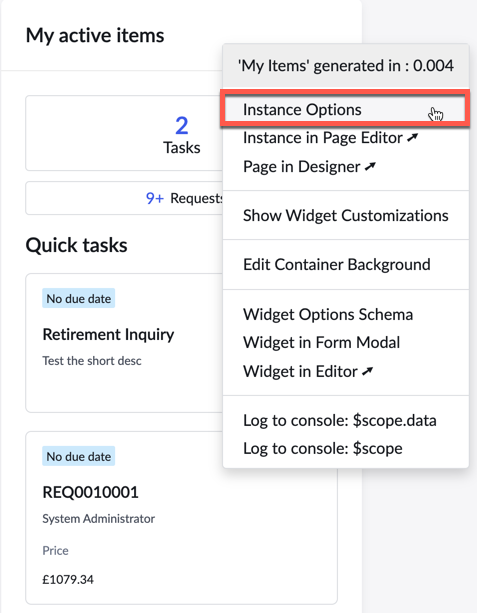Viewport: 477px width, 613px height.
Task: Choose Show Widget Customizations
Action: pos(346,215)
